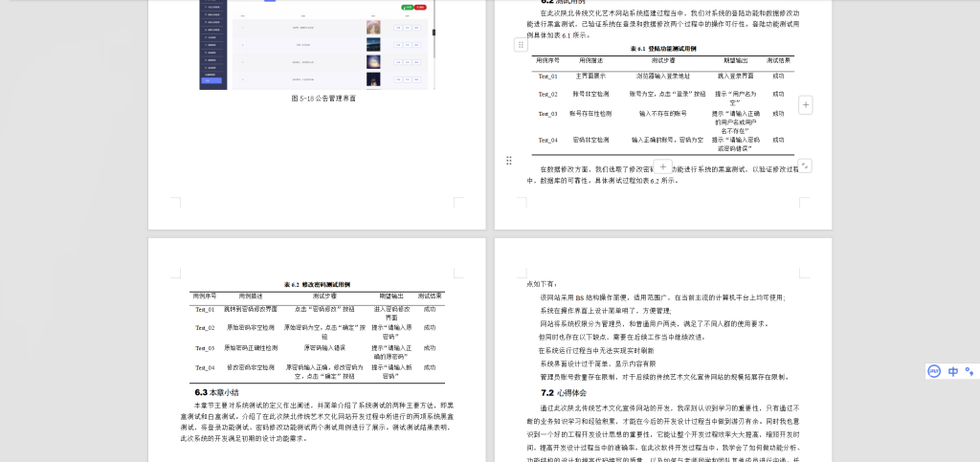Click the cell 账号存在性检测
Viewport: 980px width, 462px height.
tap(590, 114)
